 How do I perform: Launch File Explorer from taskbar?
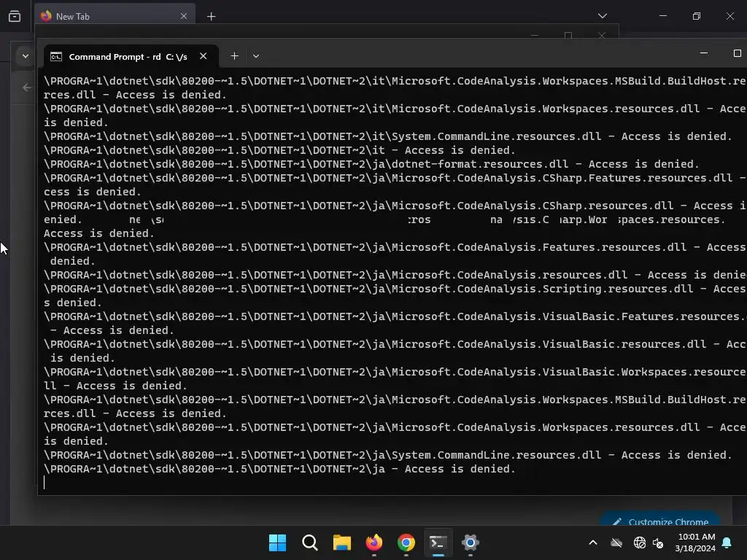tap(341, 542)
